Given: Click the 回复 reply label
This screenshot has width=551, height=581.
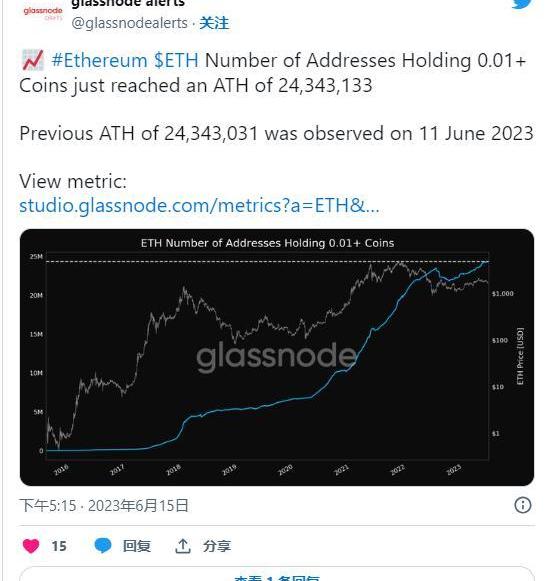Looking at the screenshot, I should 137,546.
